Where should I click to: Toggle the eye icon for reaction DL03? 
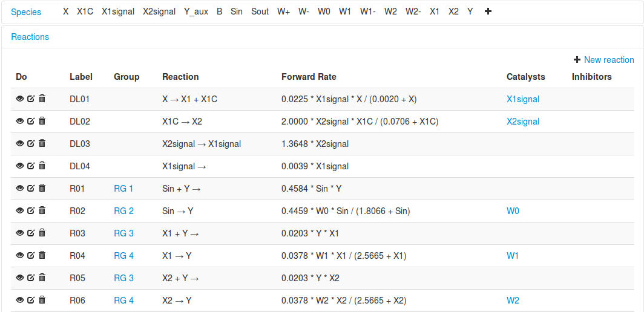[x=20, y=144]
